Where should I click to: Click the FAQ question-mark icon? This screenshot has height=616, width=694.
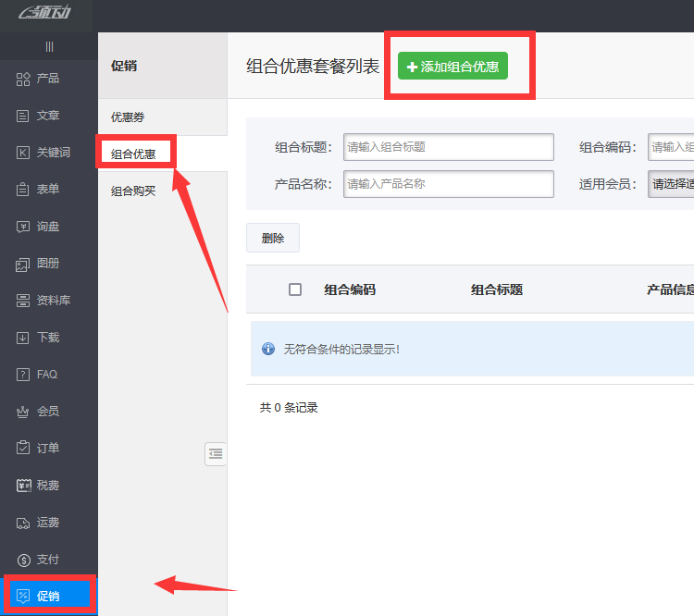click(x=23, y=375)
